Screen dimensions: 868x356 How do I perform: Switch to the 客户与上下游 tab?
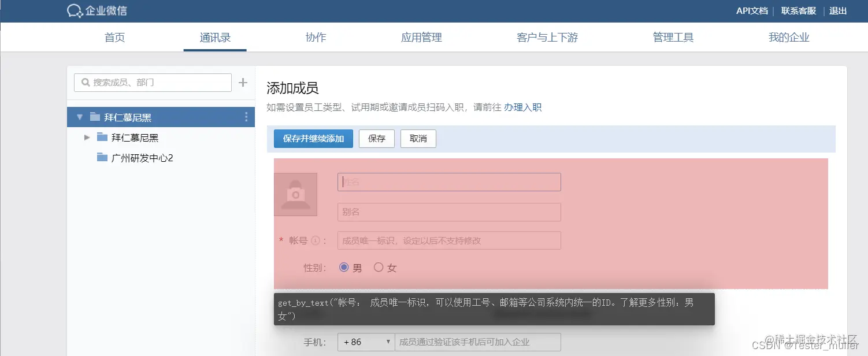[x=546, y=37]
